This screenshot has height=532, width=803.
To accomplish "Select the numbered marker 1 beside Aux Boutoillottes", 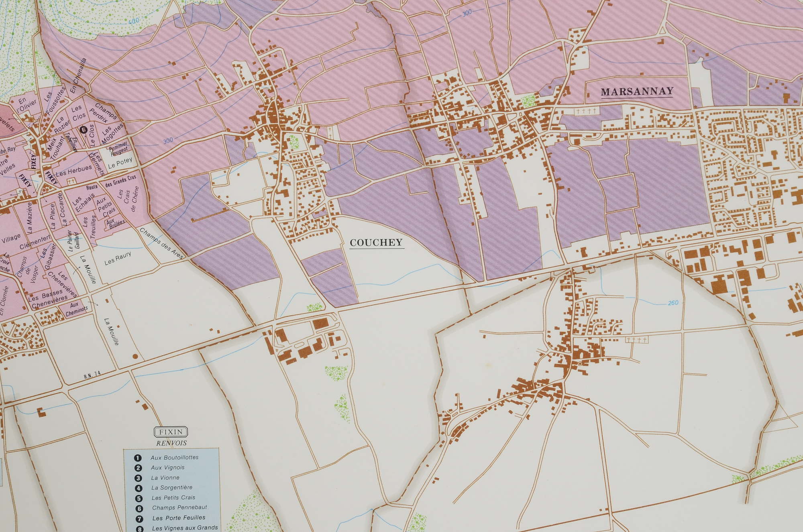I will pos(138,458).
